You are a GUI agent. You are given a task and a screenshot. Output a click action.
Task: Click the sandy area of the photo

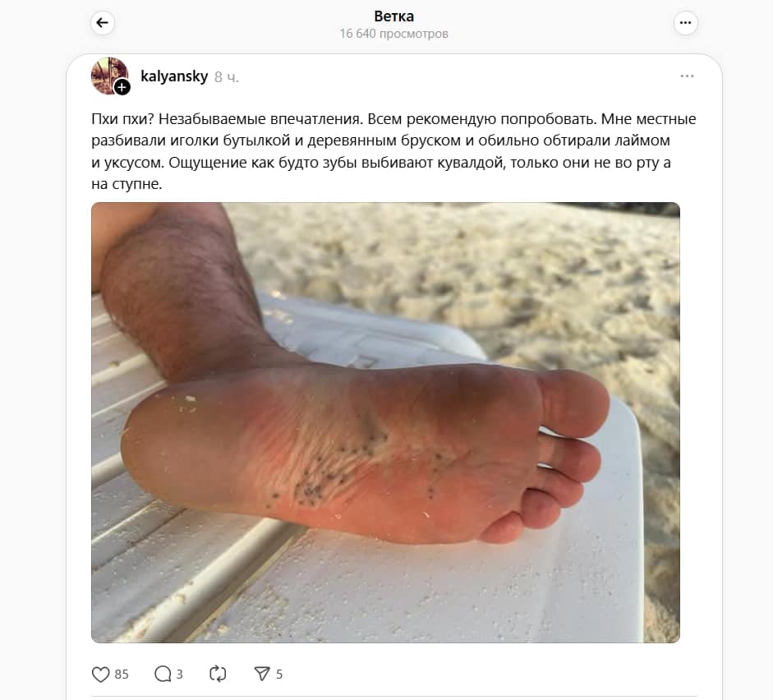click(x=493, y=276)
